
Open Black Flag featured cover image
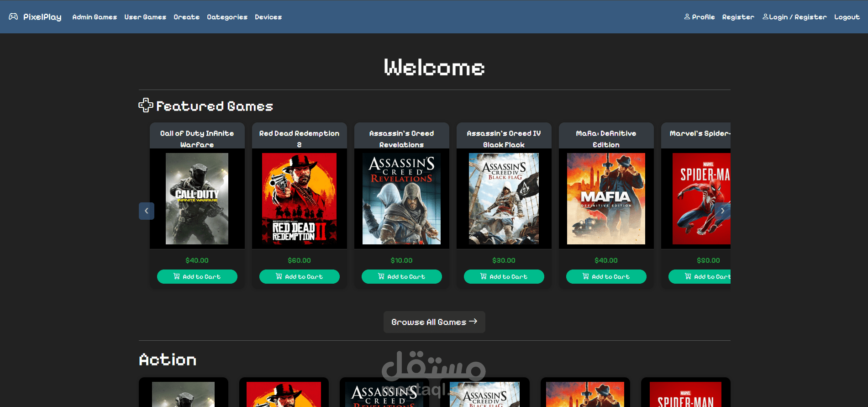point(504,199)
